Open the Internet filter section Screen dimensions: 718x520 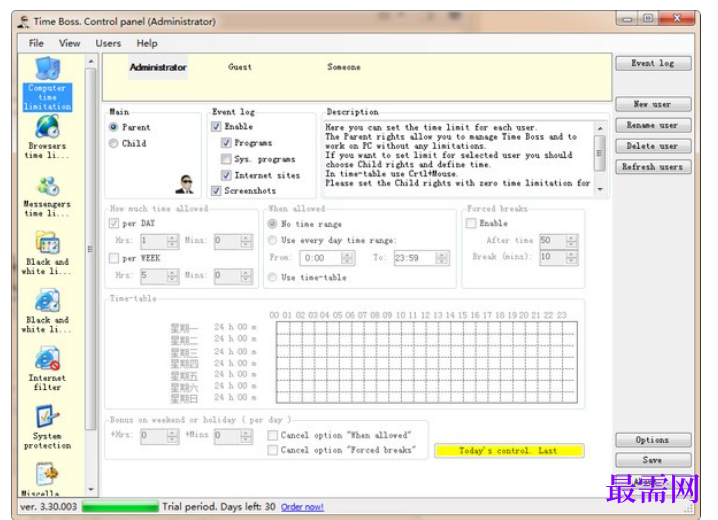(x=48, y=369)
